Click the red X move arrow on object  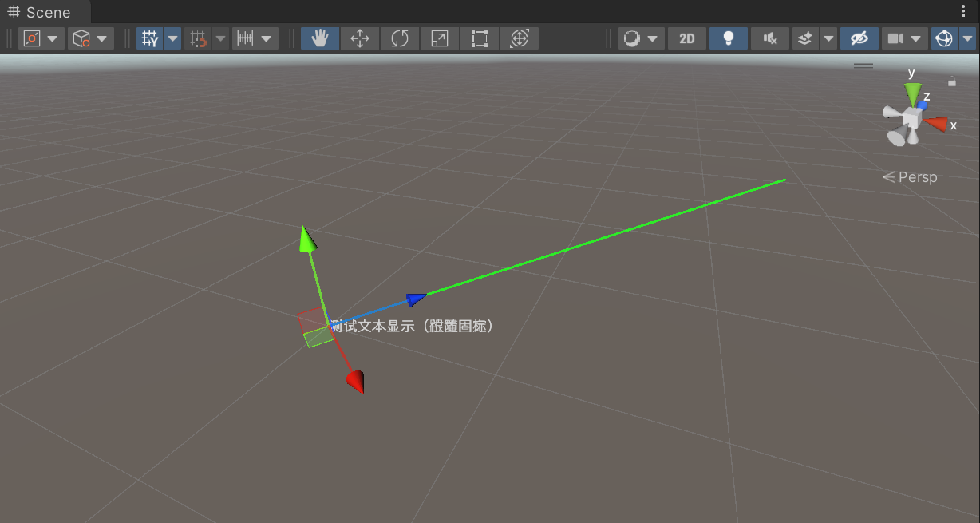coord(356,382)
